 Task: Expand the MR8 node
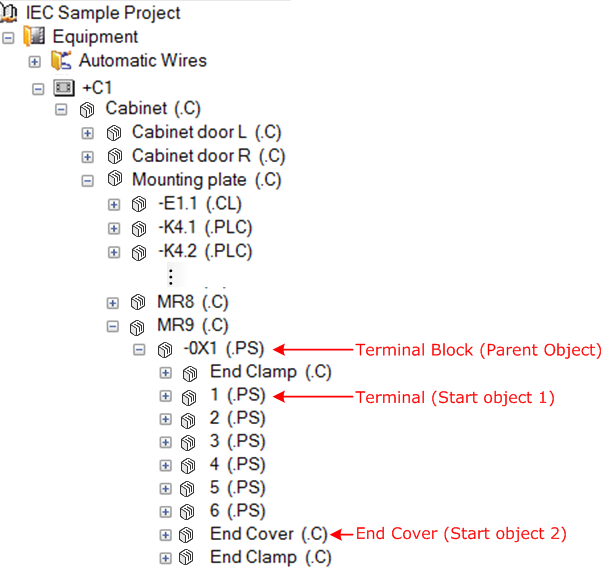click(113, 303)
